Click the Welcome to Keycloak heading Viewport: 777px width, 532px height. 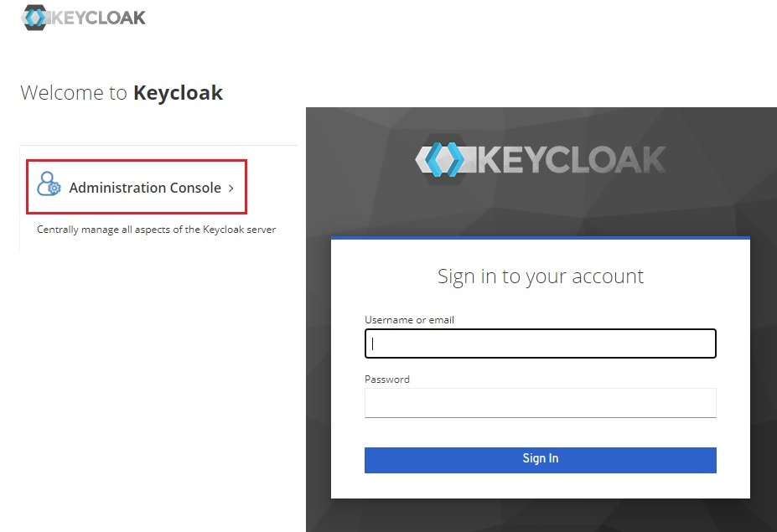[121, 92]
